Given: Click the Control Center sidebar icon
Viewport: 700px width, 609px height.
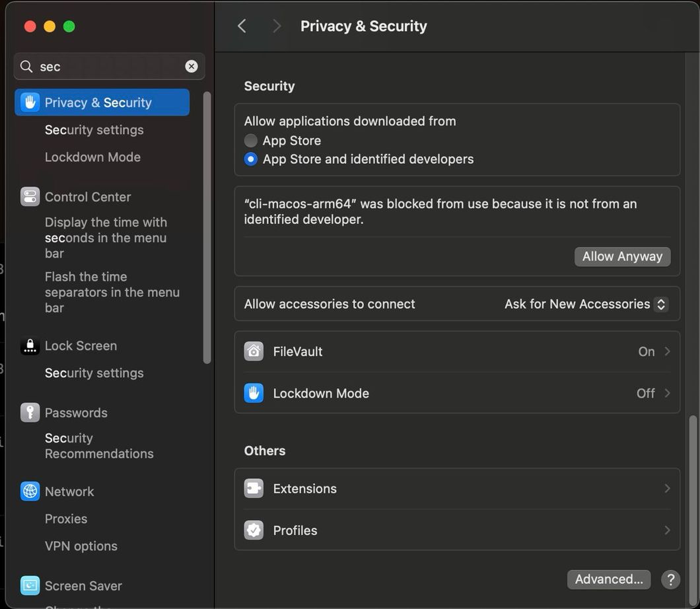Looking at the screenshot, I should point(30,197).
